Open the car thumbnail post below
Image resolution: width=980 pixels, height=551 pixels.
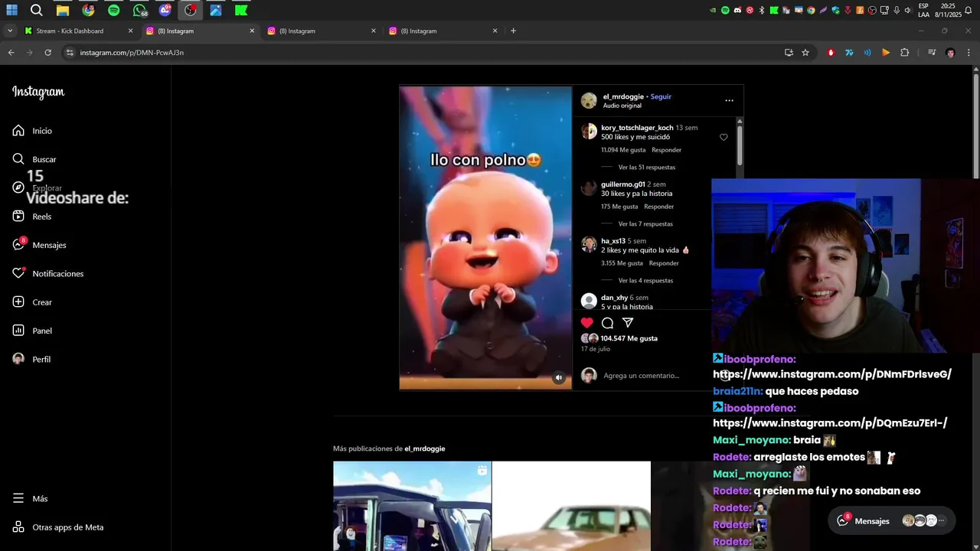tap(571, 506)
